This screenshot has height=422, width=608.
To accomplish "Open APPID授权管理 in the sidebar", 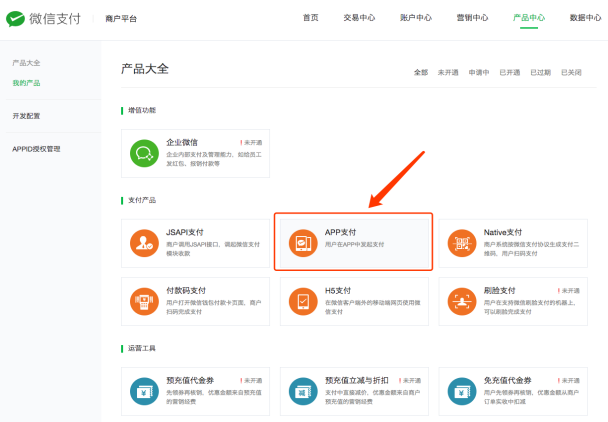I will 36,149.
